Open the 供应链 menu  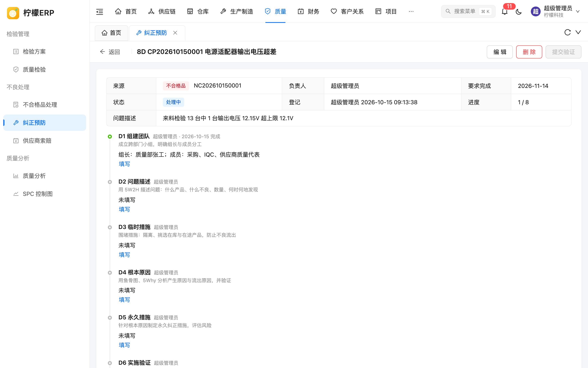coord(162,11)
